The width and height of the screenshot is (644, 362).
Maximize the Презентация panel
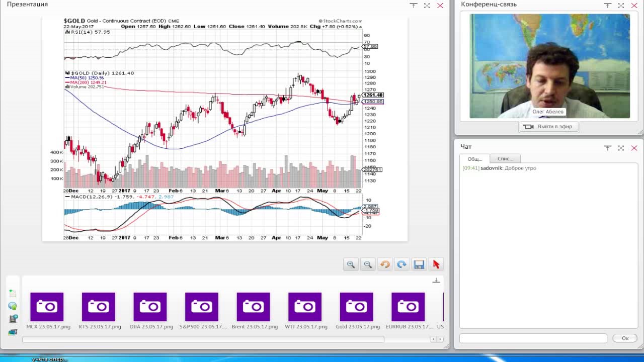pos(427,6)
